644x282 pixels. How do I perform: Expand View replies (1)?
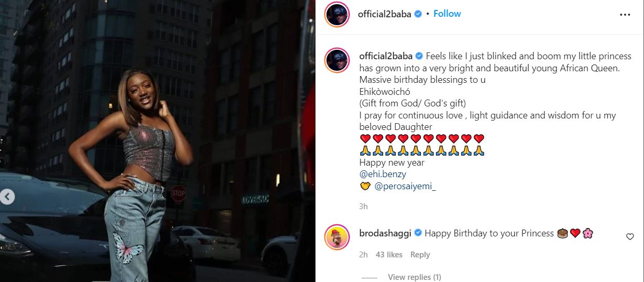414,277
